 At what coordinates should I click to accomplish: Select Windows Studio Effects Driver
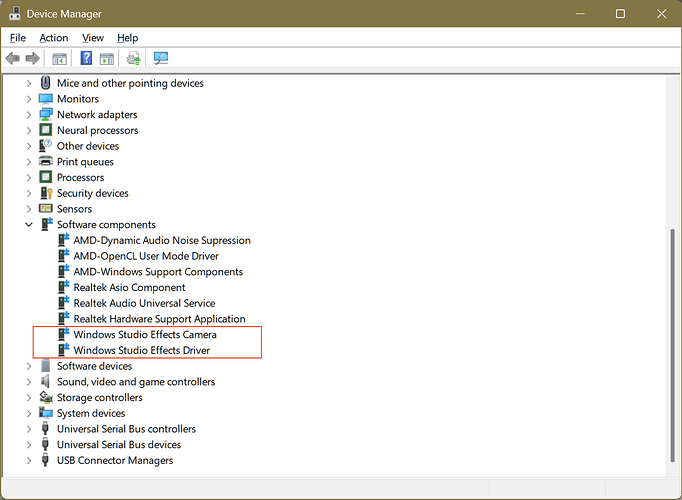(141, 350)
